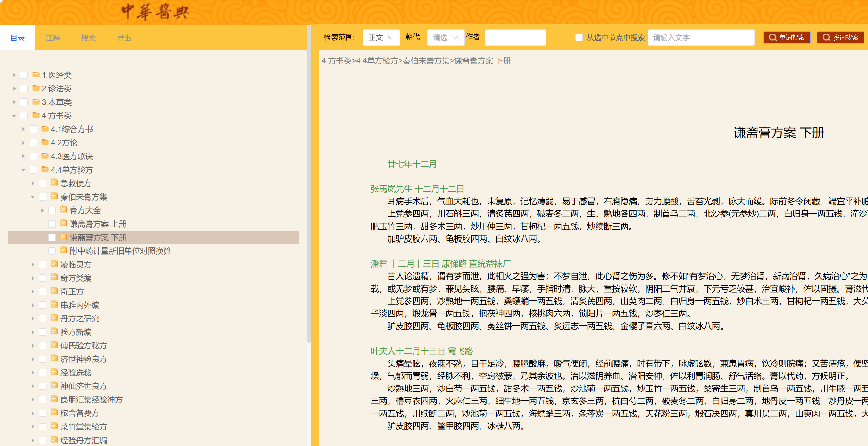Image resolution: width=868 pixels, height=446 pixels.
Task: Click the document icon of 神仙济世良方
Action: coord(54,385)
